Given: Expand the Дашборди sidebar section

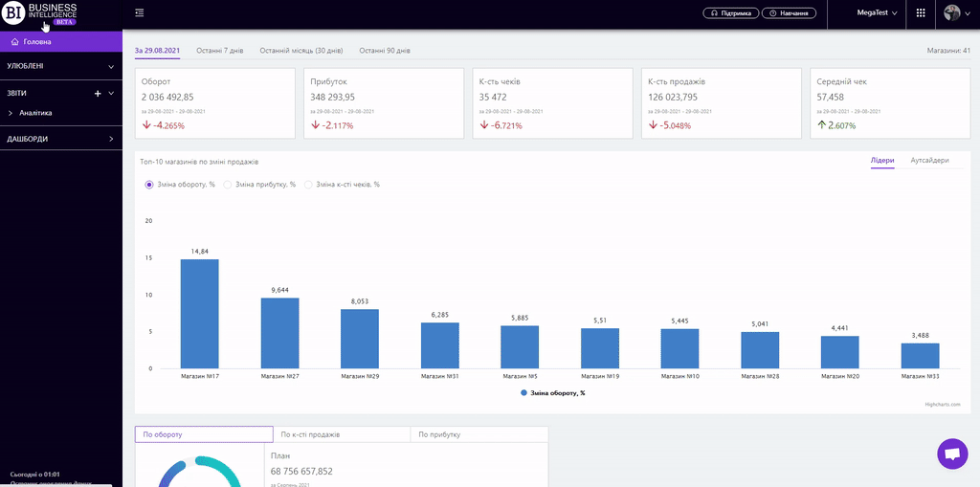Looking at the screenshot, I should click(x=111, y=140).
